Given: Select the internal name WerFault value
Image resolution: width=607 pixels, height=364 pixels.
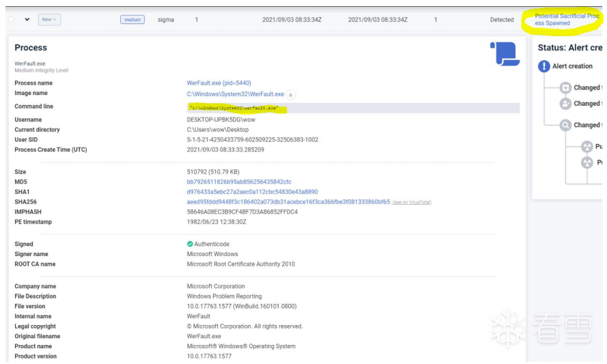Looking at the screenshot, I should coord(198,316).
